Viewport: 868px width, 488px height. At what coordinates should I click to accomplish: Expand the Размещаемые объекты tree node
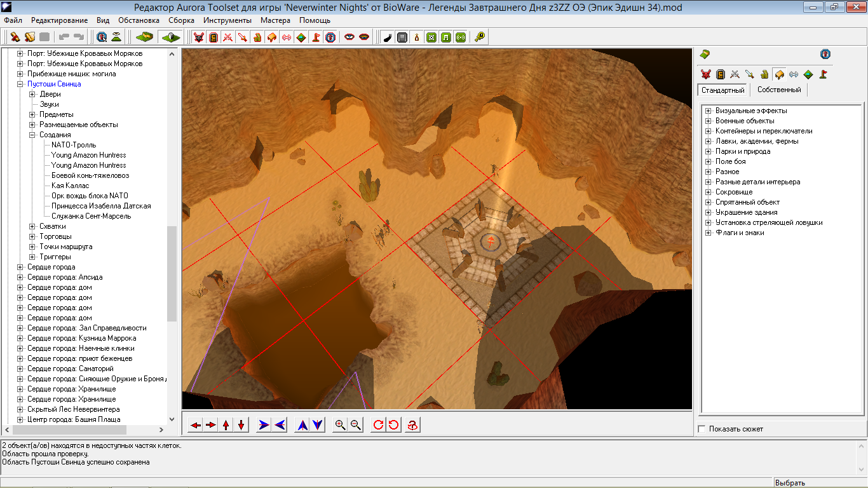click(33, 125)
